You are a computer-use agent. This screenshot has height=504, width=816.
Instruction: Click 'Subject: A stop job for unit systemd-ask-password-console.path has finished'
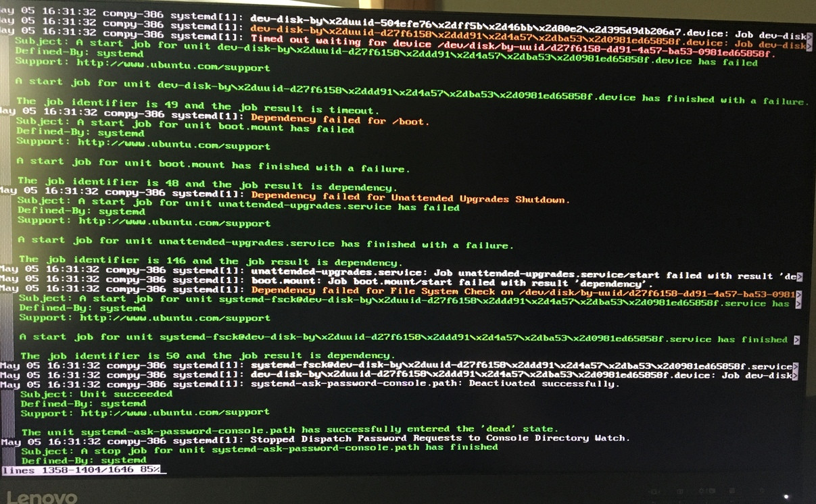pyautogui.click(x=260, y=449)
